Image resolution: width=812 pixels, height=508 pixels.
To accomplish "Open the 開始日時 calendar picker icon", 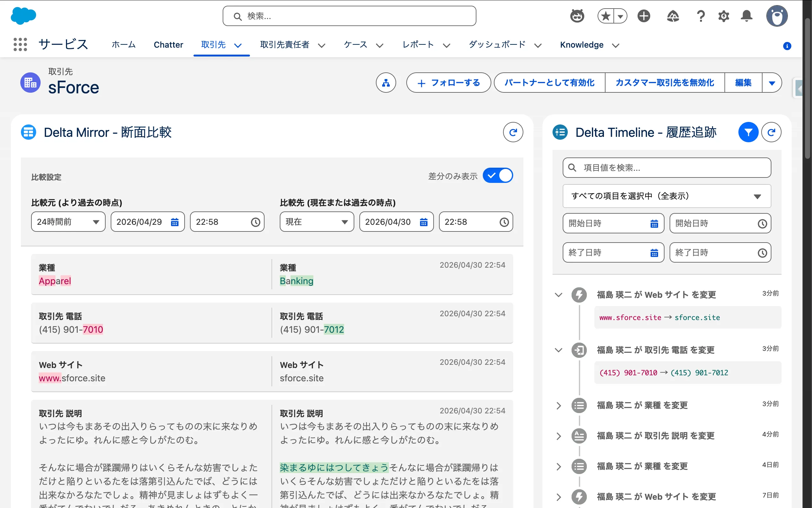I will [654, 224].
